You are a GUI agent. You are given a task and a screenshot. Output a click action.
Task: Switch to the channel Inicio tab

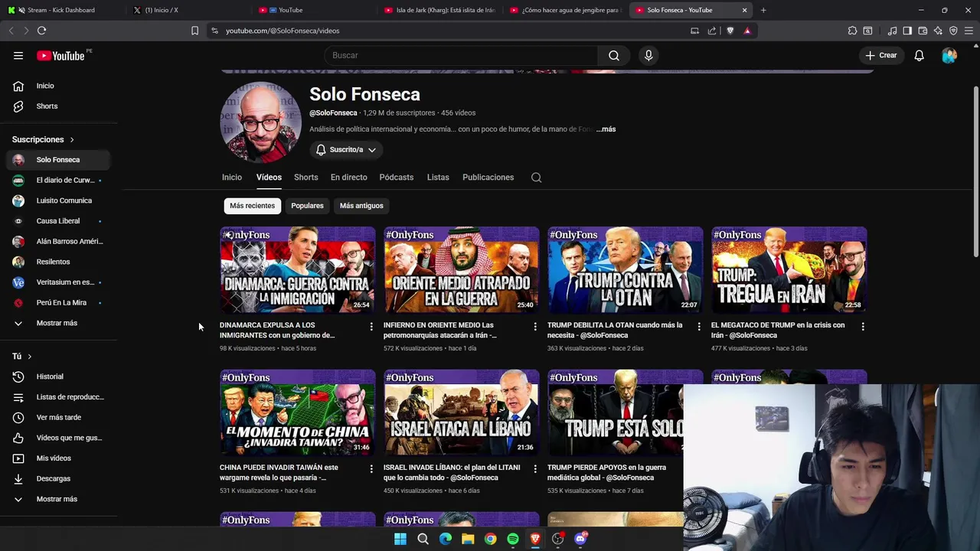pyautogui.click(x=232, y=178)
